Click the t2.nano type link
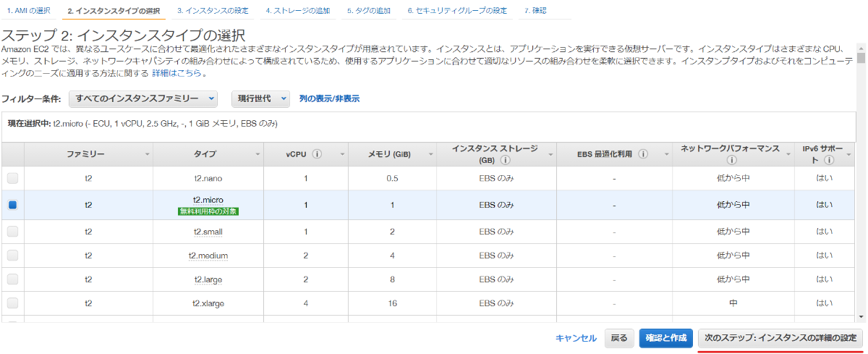Screen dimensions: 868x354 coord(208,178)
